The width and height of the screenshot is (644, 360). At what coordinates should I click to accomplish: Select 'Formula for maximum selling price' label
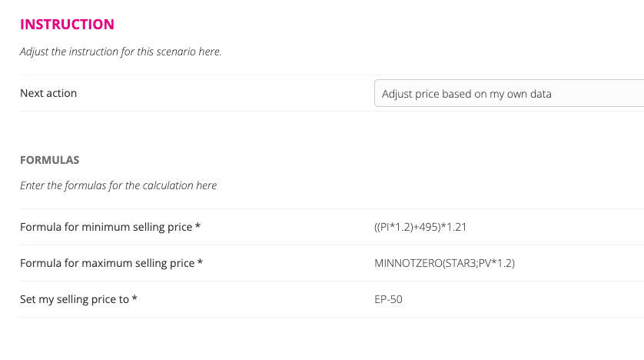pyautogui.click(x=107, y=263)
